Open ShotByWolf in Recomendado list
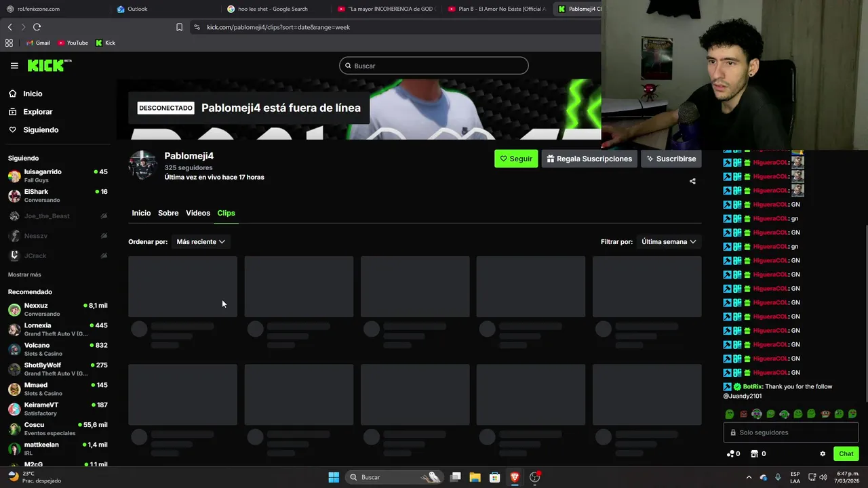Screen dimensions: 868x488 (57, 369)
